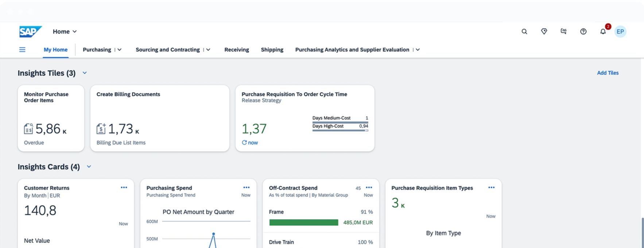This screenshot has width=644, height=248.
Task: Open the Monitor Purchase Order Items tile
Action: [51, 118]
